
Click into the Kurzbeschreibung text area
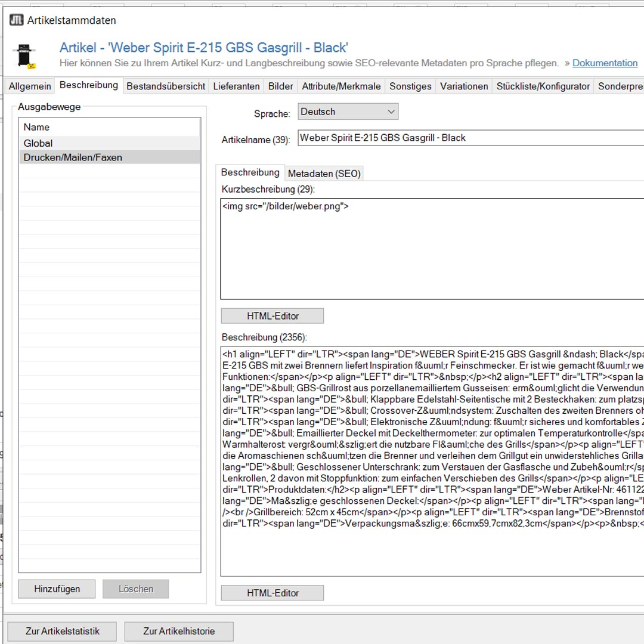[432, 249]
